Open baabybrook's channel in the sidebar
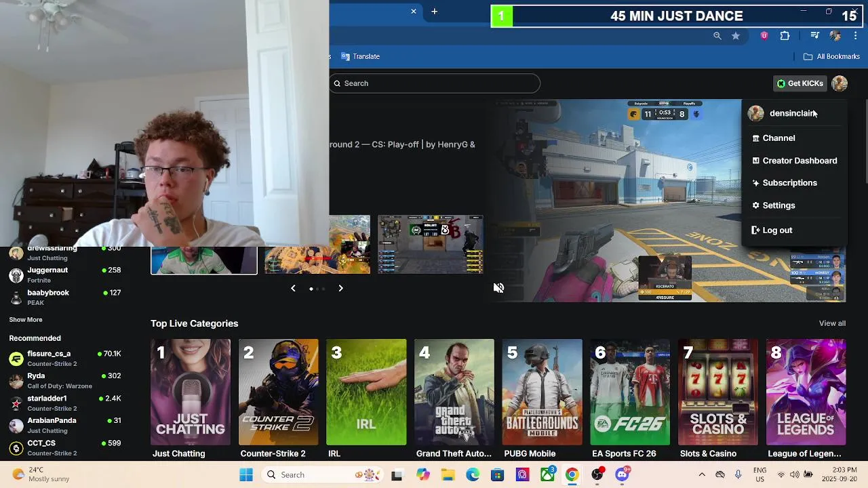 pyautogui.click(x=65, y=297)
